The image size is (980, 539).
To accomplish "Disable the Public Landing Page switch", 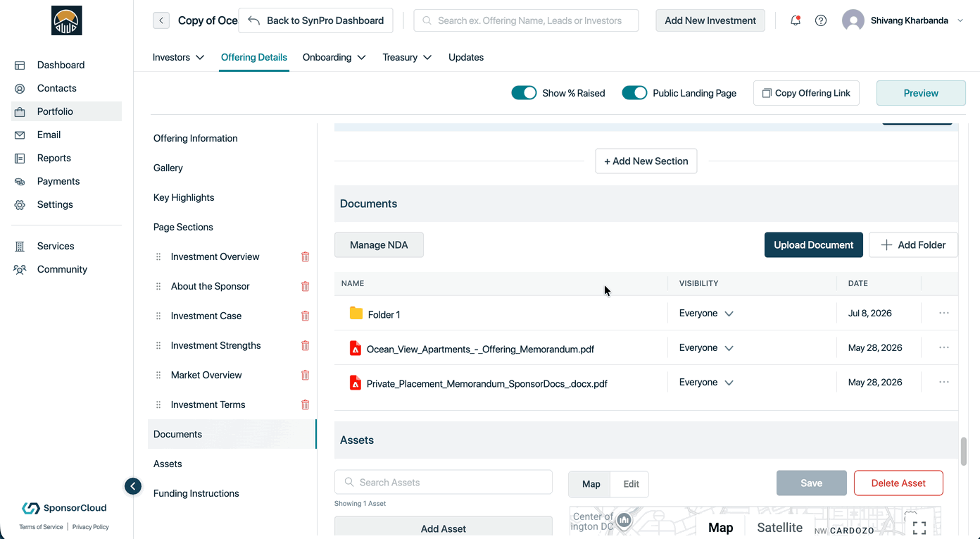I will [x=634, y=93].
